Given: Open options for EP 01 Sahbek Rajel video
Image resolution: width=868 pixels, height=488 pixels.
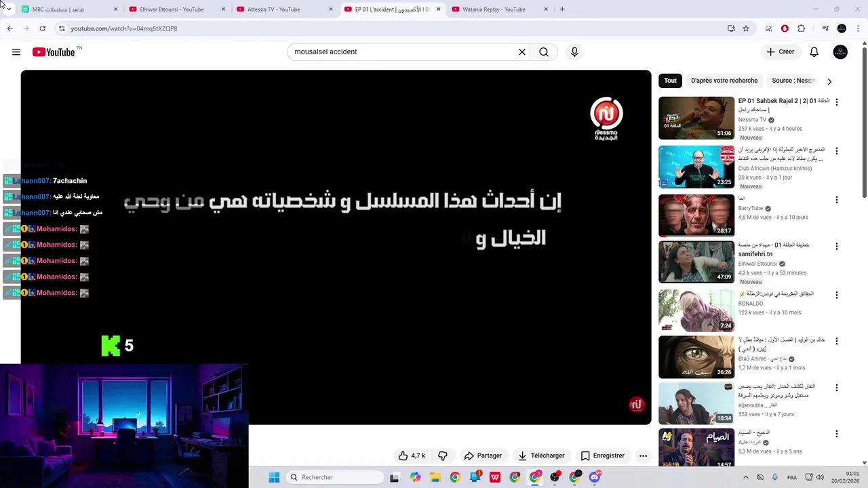Looking at the screenshot, I should (837, 102).
